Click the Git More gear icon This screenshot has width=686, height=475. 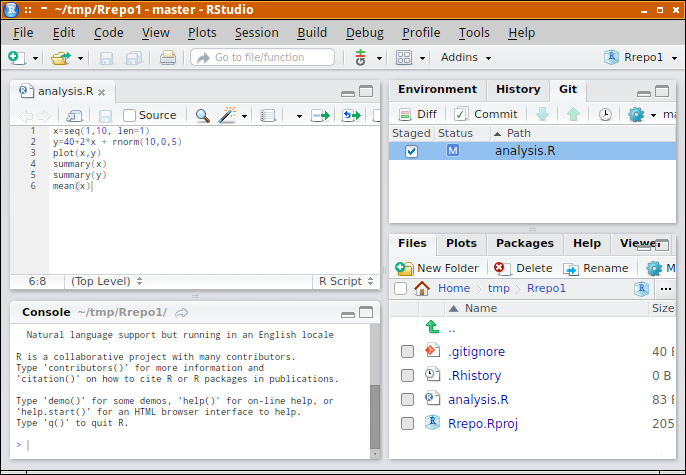click(636, 115)
